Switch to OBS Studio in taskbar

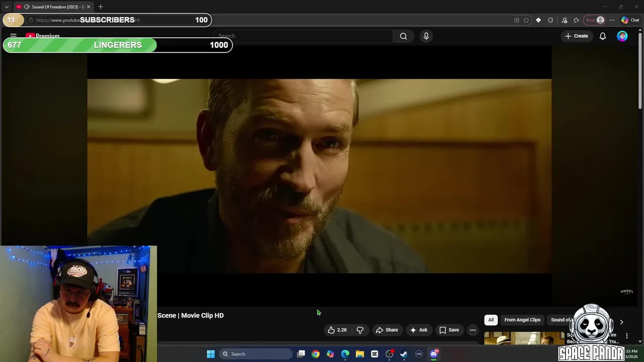[389, 354]
